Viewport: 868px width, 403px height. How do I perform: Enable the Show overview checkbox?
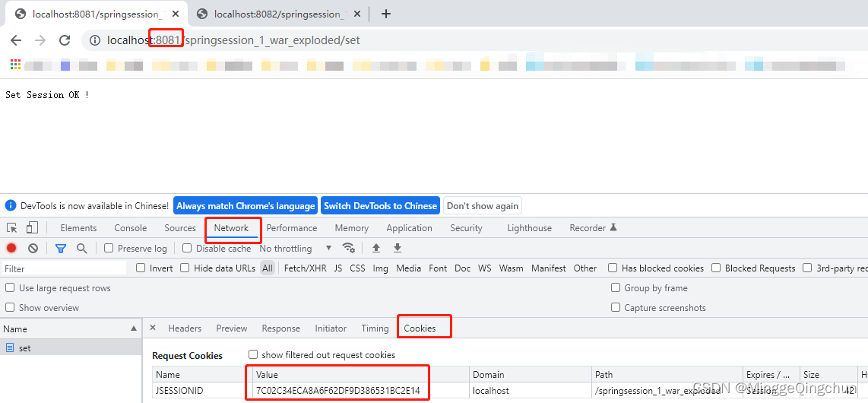[x=9, y=307]
